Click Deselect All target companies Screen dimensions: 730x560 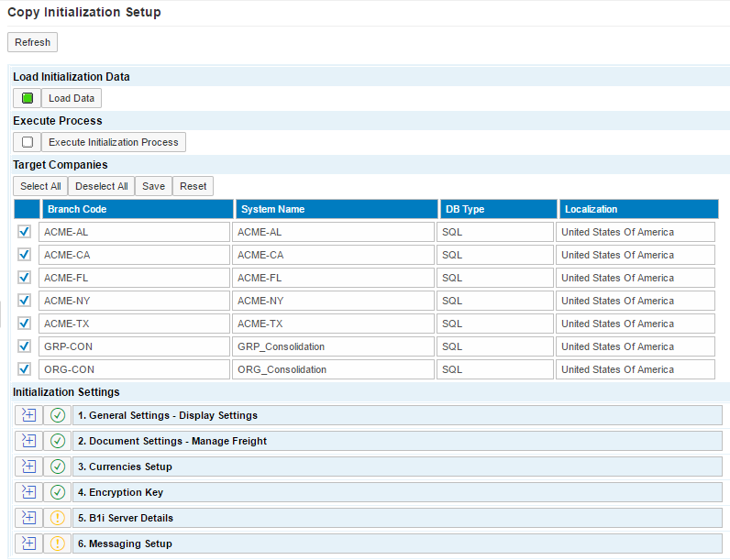point(101,186)
